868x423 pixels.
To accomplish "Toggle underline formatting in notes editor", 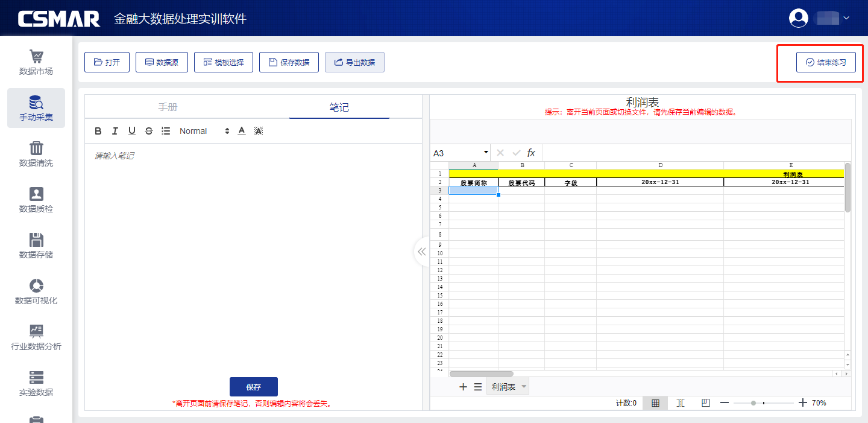I will (132, 131).
